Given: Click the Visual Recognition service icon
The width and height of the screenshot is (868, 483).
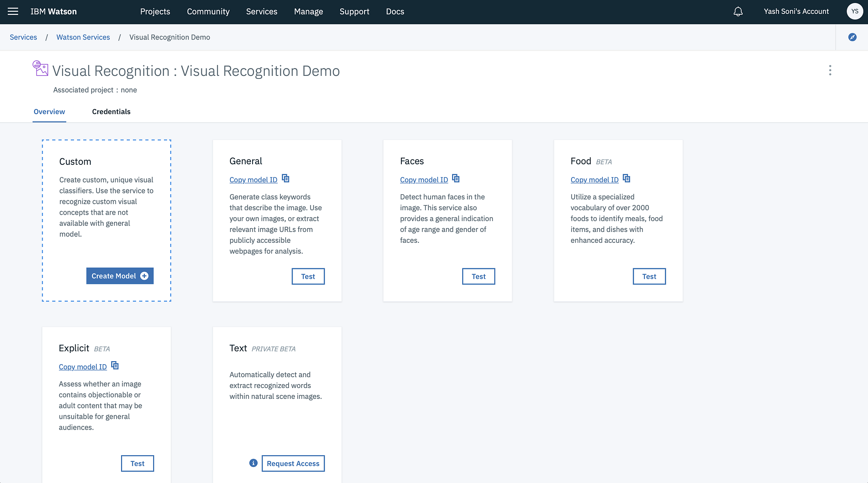Looking at the screenshot, I should [x=40, y=69].
